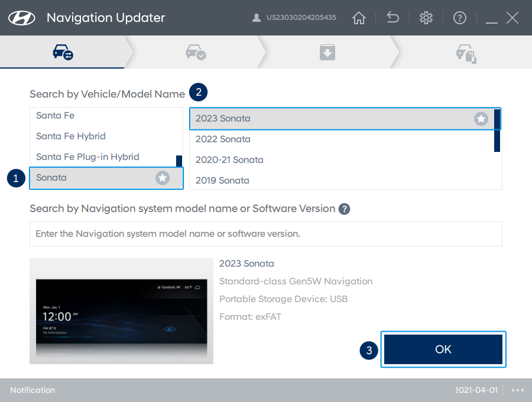This screenshot has height=402, width=532.
Task: Click the model list scrollbar thumb
Action: pos(179,161)
